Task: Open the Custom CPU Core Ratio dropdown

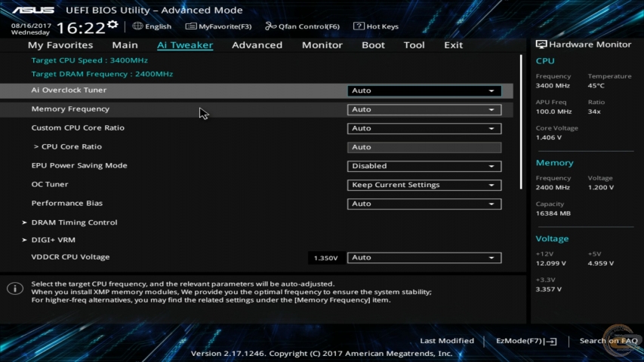Action: (x=424, y=128)
